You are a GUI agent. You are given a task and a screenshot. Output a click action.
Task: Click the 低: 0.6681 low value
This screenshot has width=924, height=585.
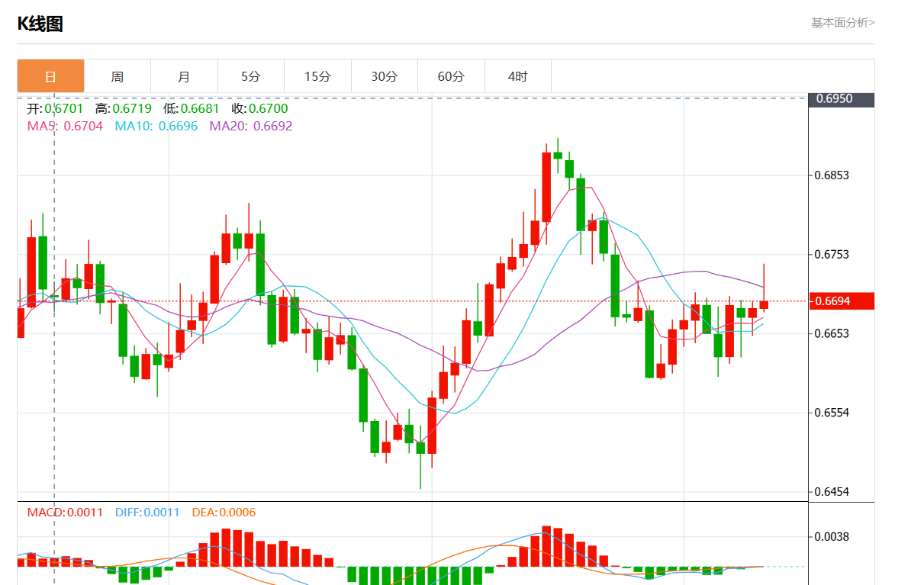click(x=192, y=109)
